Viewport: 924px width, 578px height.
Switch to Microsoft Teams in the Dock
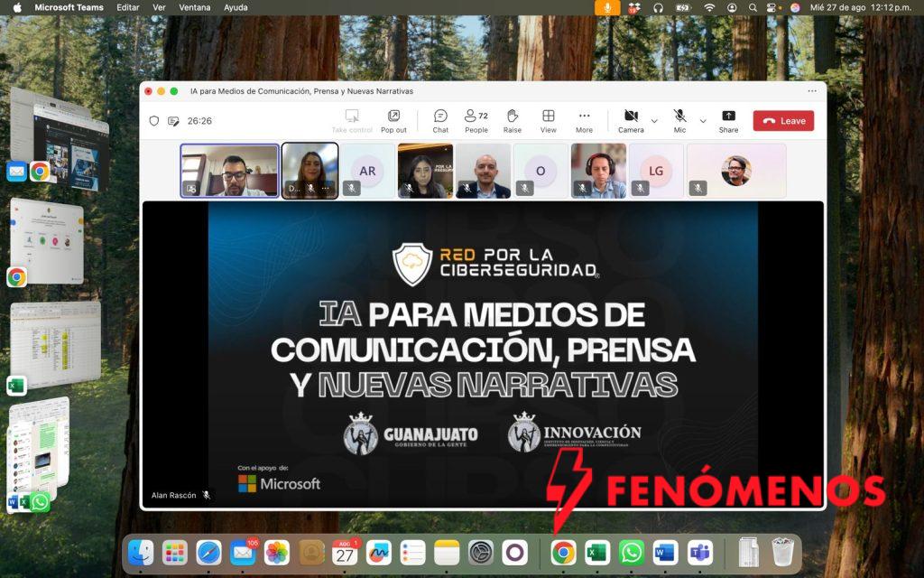(x=699, y=554)
